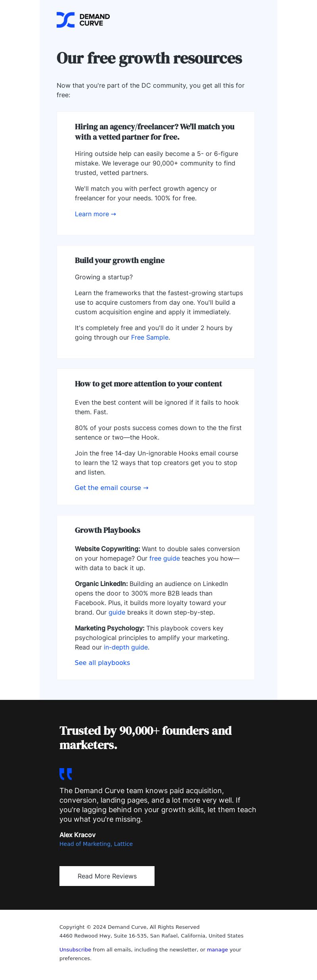Click the Our free growth resources title

tap(149, 58)
